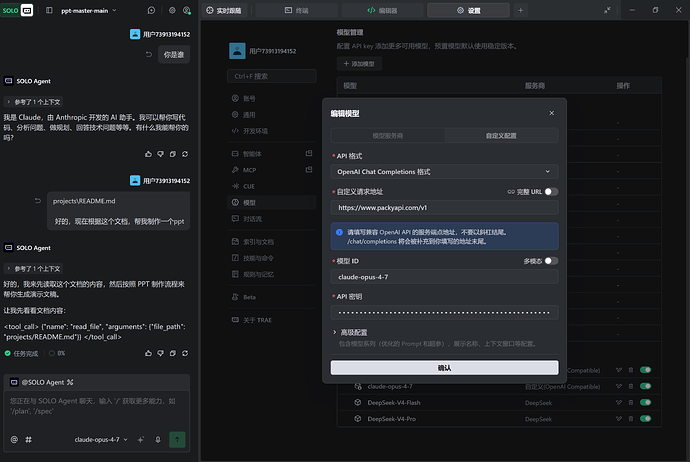Switch to the 编辑器 tab
Screen dimensions: 690x462
tap(382, 10)
